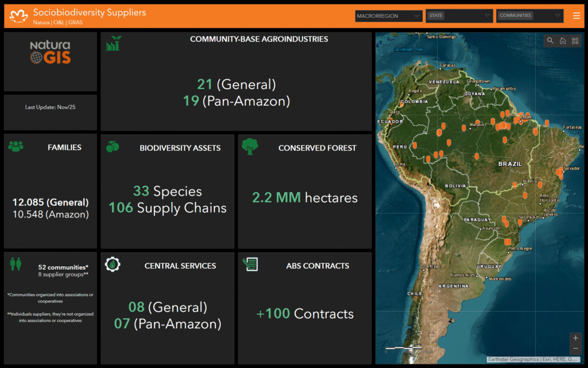Click the Families people icon
This screenshot has height=368, width=588.
[16, 147]
